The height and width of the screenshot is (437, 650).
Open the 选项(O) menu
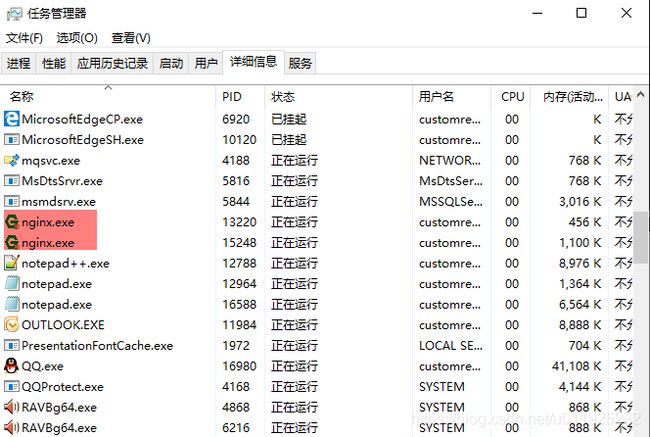coord(77,38)
